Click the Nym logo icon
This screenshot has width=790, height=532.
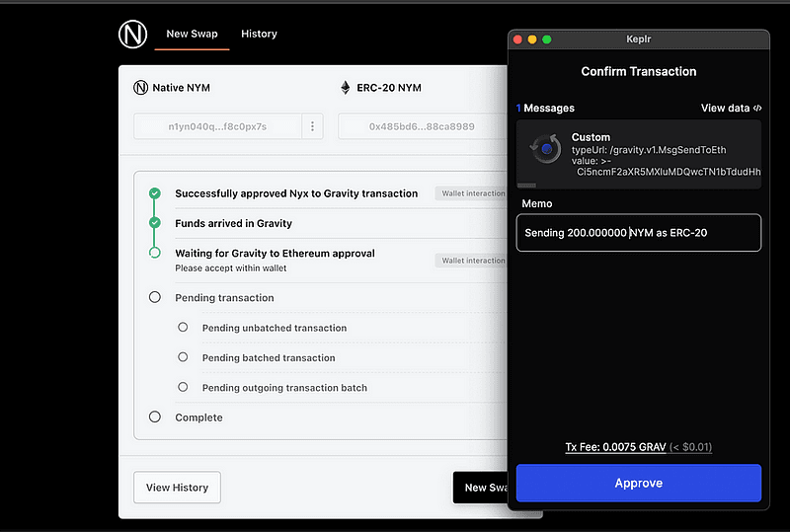point(132,34)
